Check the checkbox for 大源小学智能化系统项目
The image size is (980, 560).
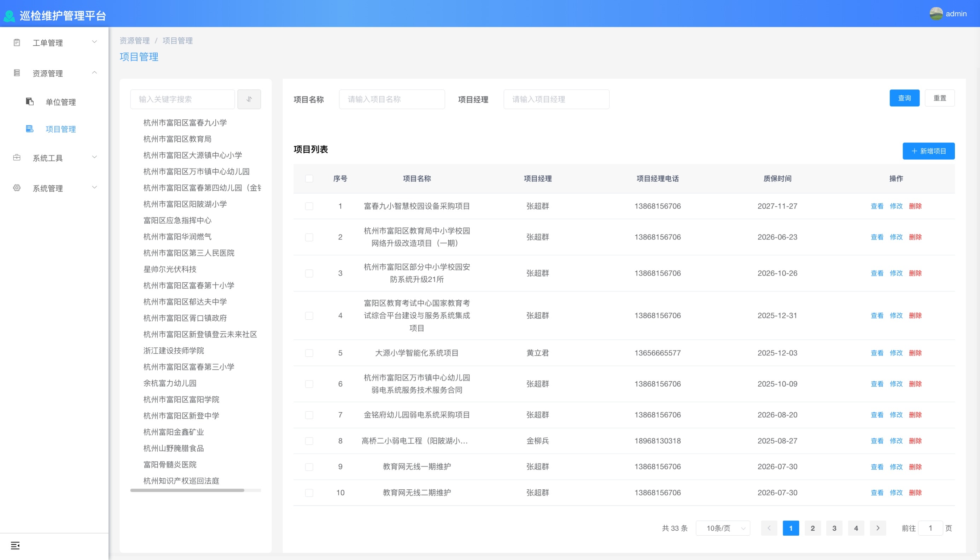coord(309,353)
